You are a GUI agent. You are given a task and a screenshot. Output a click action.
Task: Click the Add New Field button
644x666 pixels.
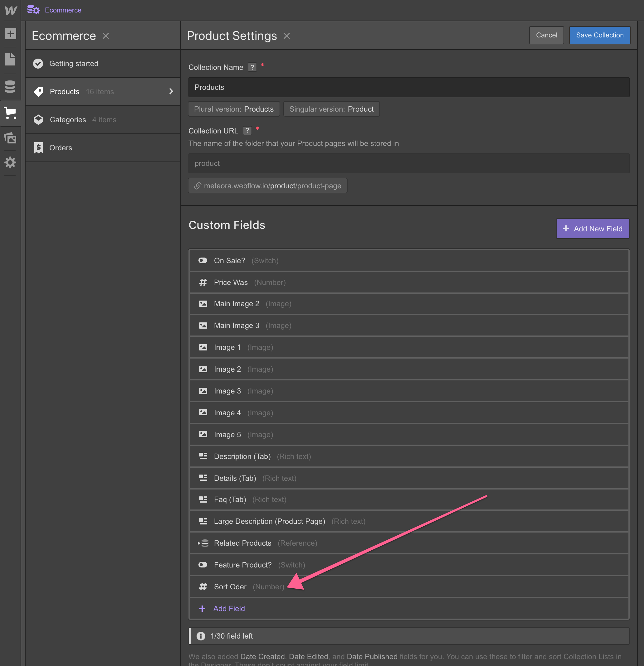click(592, 229)
